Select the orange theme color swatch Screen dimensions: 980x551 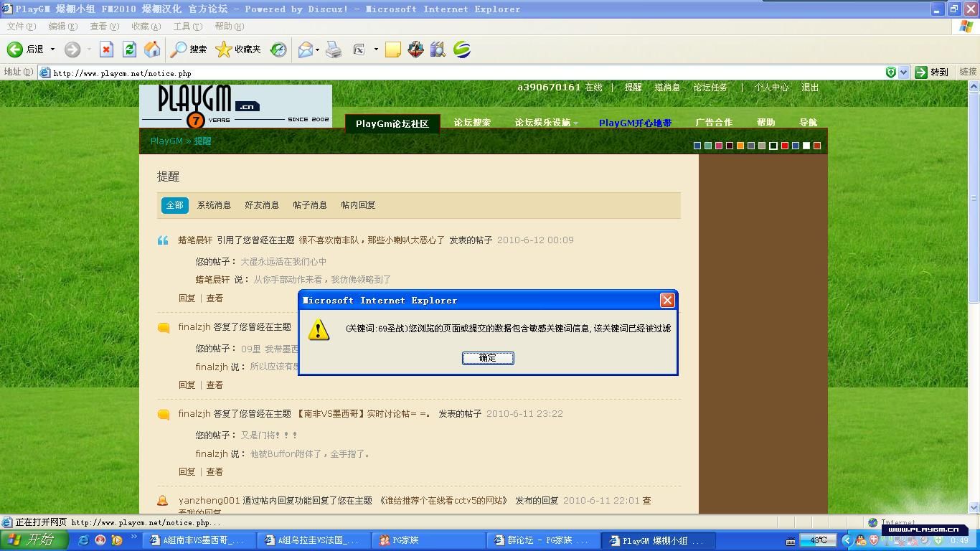[740, 146]
